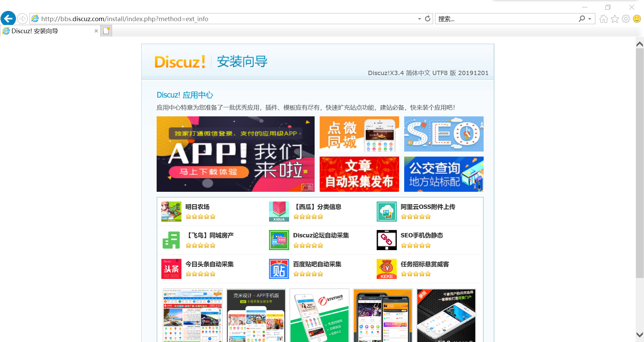Open the 原创 black phone template thumbnail
This screenshot has height=342, width=644.
(x=446, y=316)
